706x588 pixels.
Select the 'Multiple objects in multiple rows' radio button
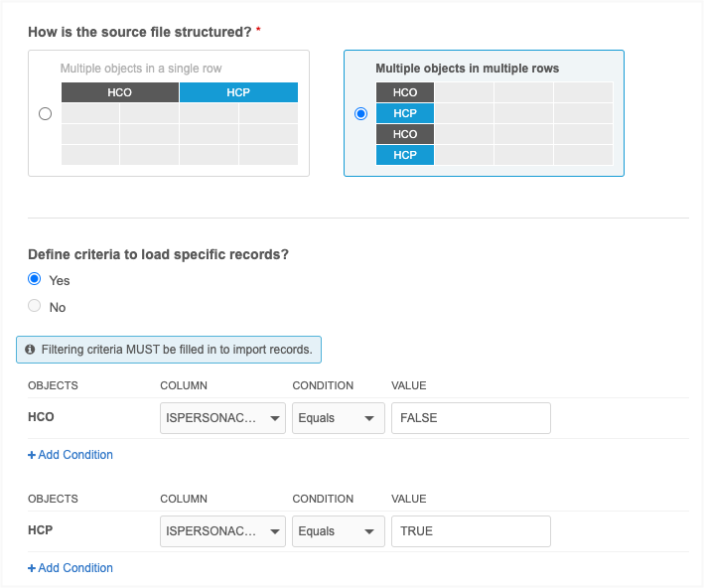point(360,114)
